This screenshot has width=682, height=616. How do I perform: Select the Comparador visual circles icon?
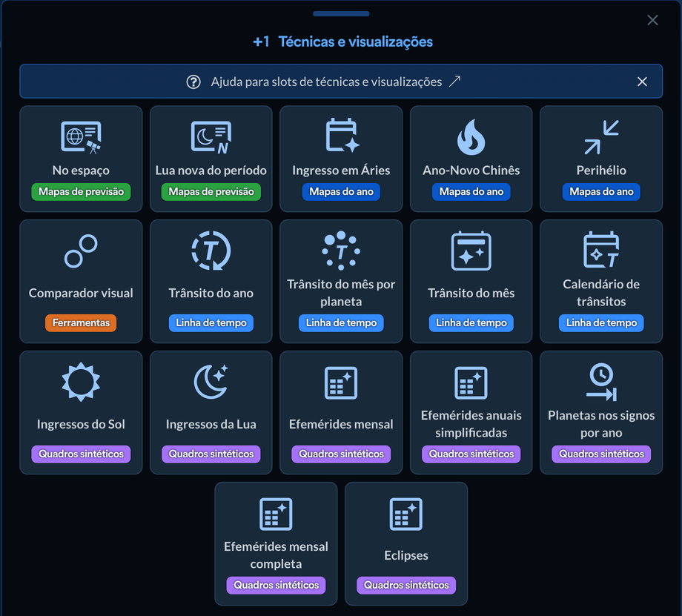click(81, 251)
